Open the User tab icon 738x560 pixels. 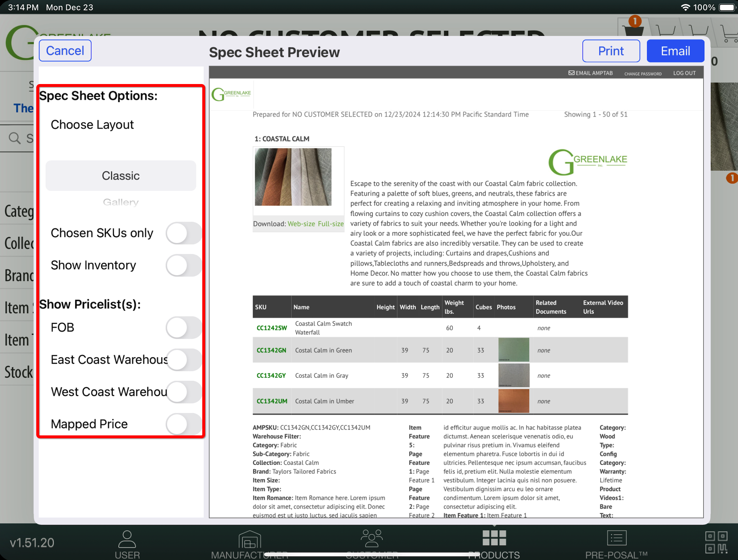point(127,539)
